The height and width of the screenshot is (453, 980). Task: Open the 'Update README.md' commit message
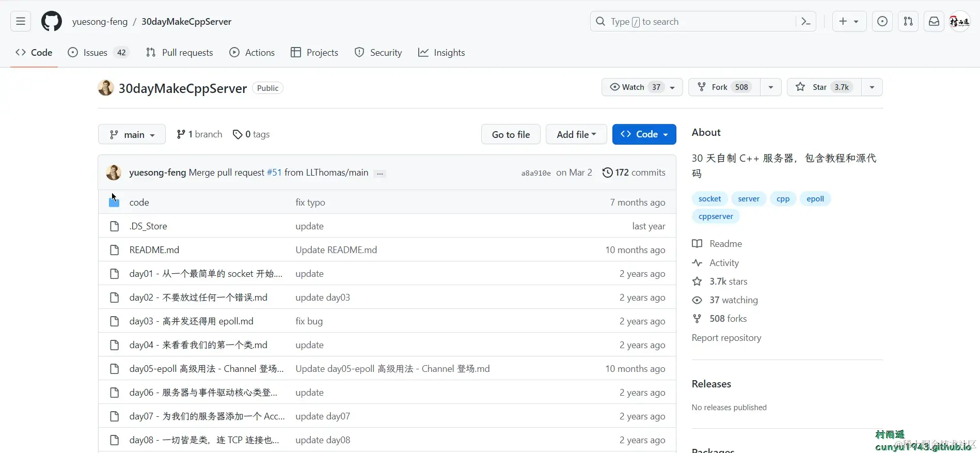[336, 250]
